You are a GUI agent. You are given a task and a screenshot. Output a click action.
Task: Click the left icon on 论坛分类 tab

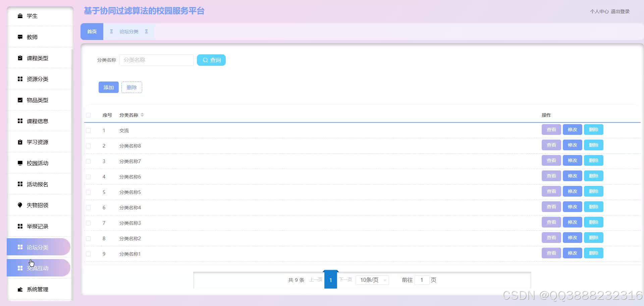click(111, 32)
